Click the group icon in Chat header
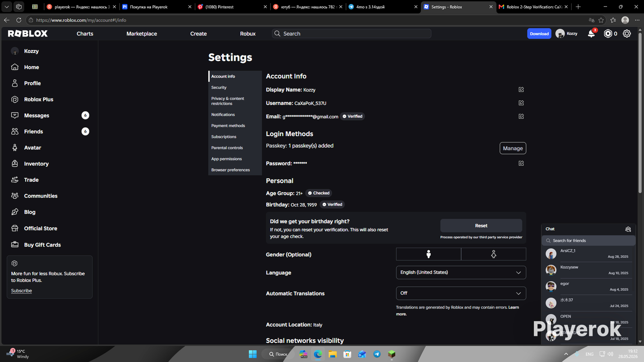The height and width of the screenshot is (362, 644). pos(628,229)
